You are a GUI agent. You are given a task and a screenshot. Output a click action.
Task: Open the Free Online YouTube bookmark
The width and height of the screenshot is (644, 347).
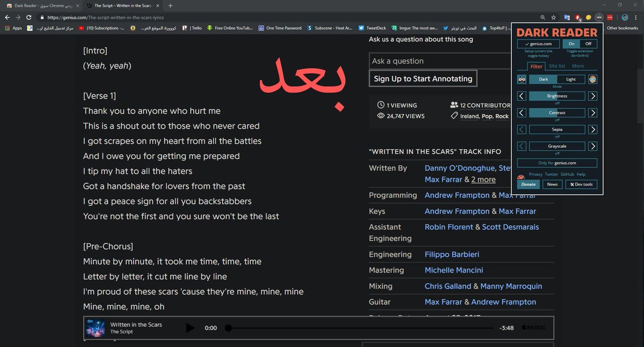[x=230, y=28]
